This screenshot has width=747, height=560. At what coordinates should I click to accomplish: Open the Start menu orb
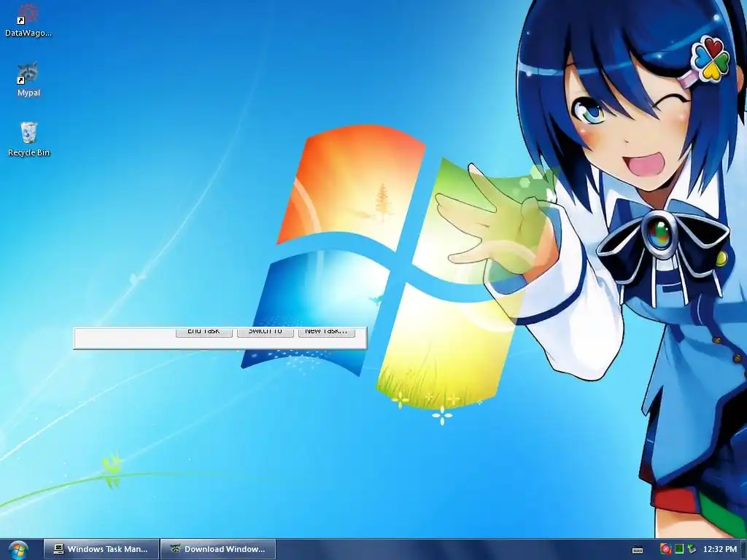click(18, 550)
